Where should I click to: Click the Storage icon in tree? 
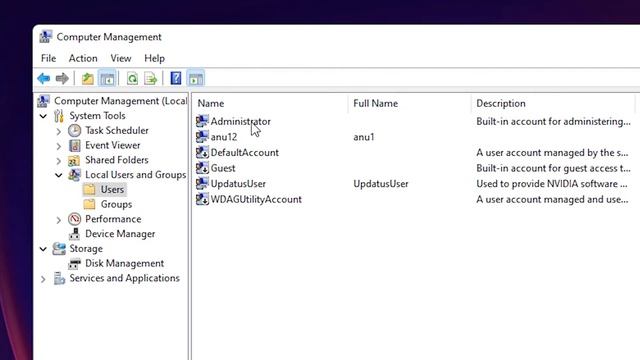[x=59, y=249]
